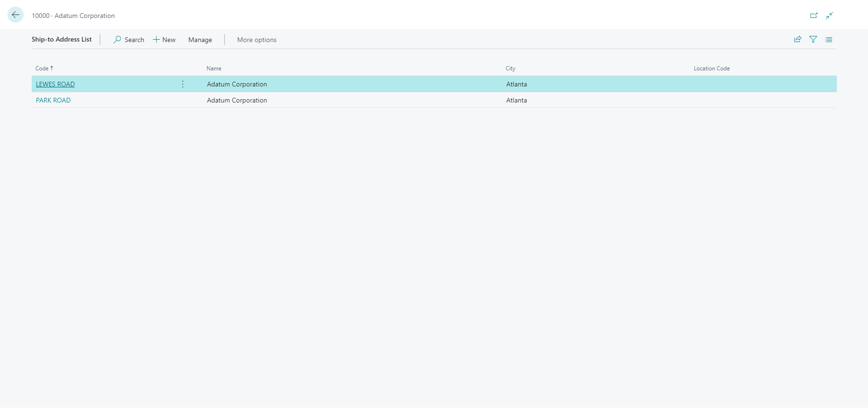Click the Ship-to Address List title
The width and height of the screenshot is (868, 419).
pyautogui.click(x=62, y=39)
